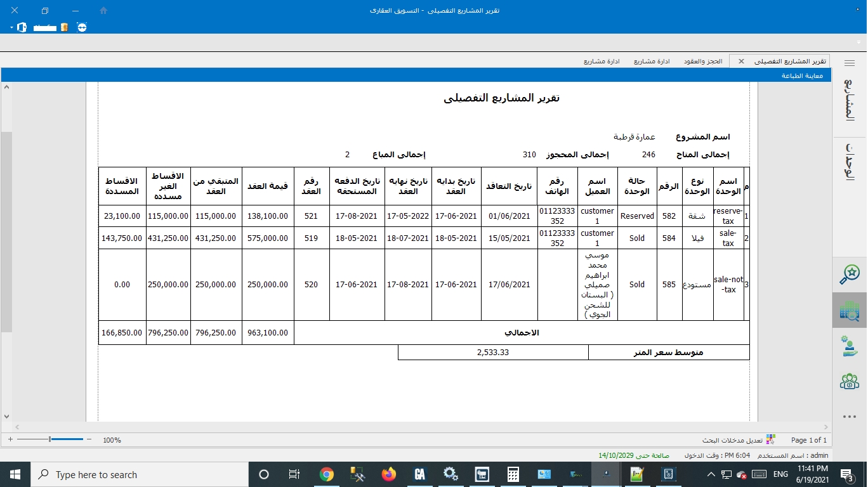Close the تقرير المشاريع التفصيلى tab
The image size is (868, 487).
click(741, 62)
